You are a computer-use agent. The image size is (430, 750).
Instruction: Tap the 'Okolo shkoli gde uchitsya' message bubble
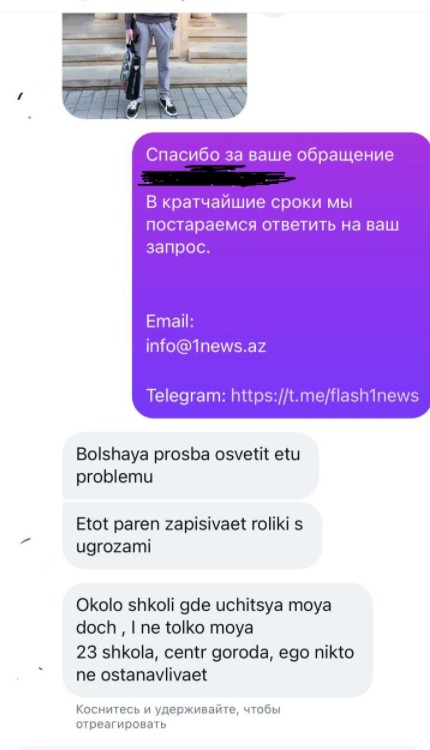218,640
